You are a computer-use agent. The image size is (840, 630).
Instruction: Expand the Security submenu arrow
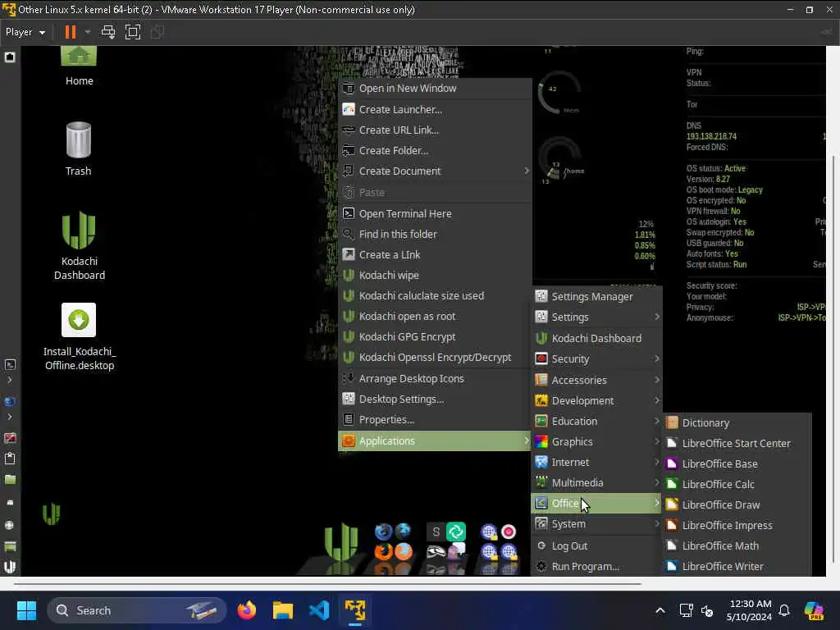(x=656, y=359)
